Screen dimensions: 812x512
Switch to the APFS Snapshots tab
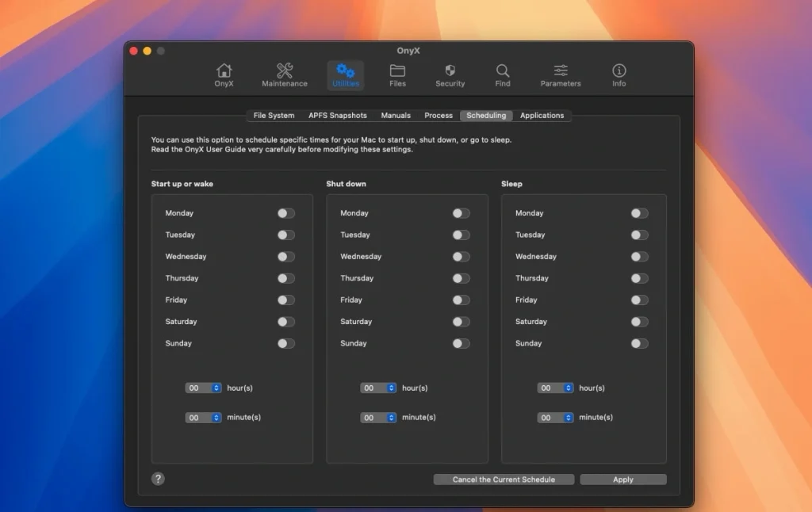pyautogui.click(x=338, y=116)
